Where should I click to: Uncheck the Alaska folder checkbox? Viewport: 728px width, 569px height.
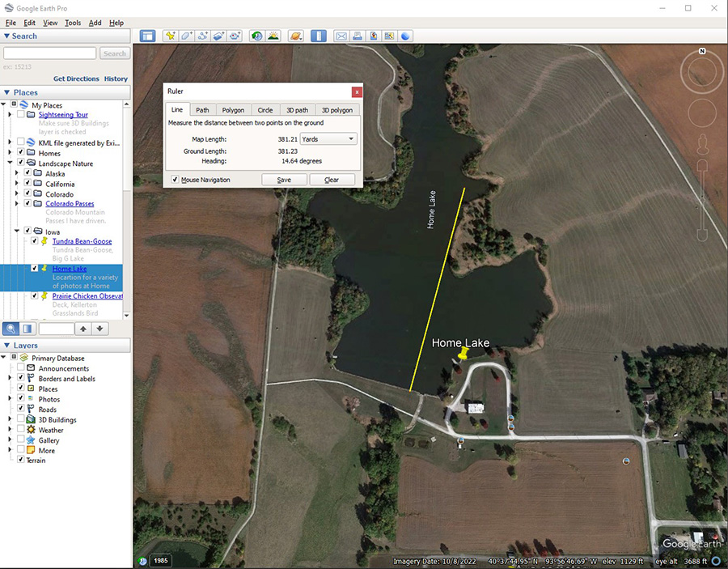(28, 172)
